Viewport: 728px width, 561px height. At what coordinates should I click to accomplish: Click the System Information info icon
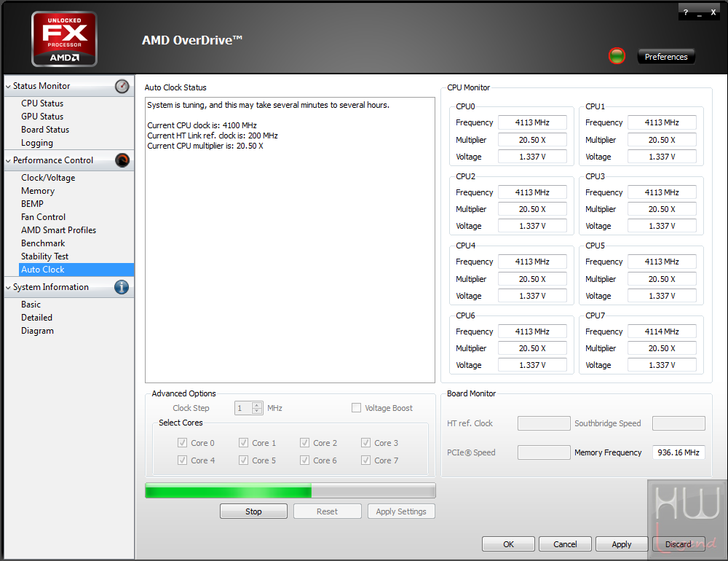[122, 287]
